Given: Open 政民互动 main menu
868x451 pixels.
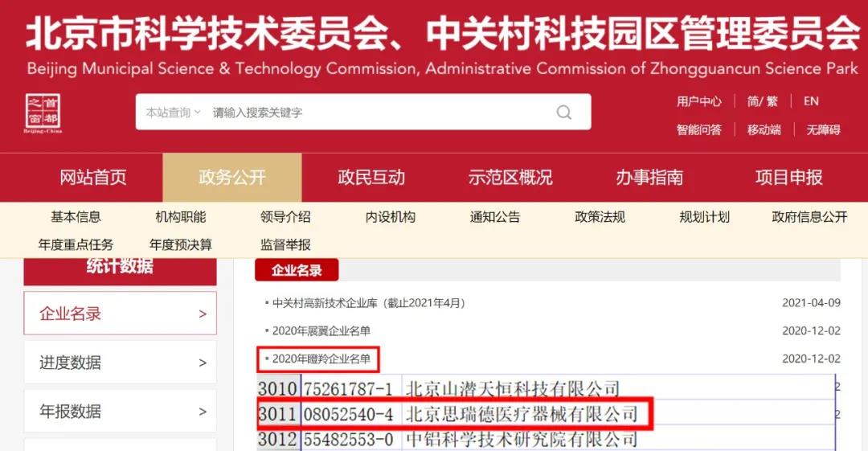Looking at the screenshot, I should click(x=371, y=178).
